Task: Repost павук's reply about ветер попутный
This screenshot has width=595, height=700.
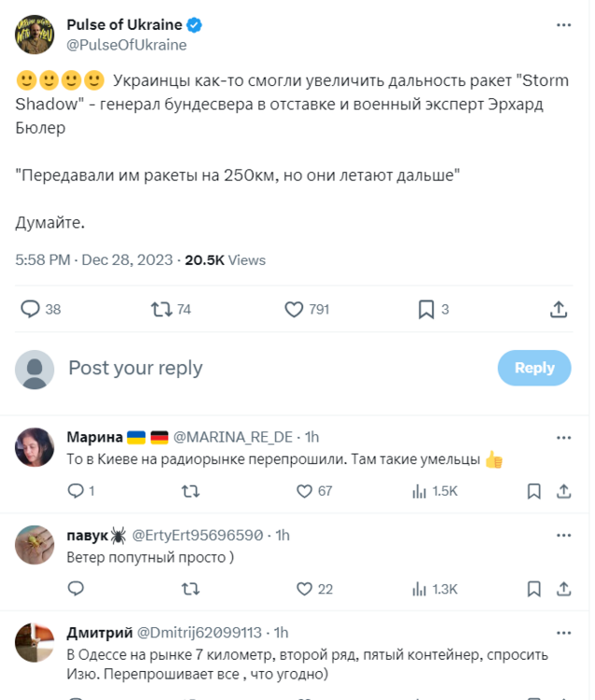Action: (x=189, y=589)
